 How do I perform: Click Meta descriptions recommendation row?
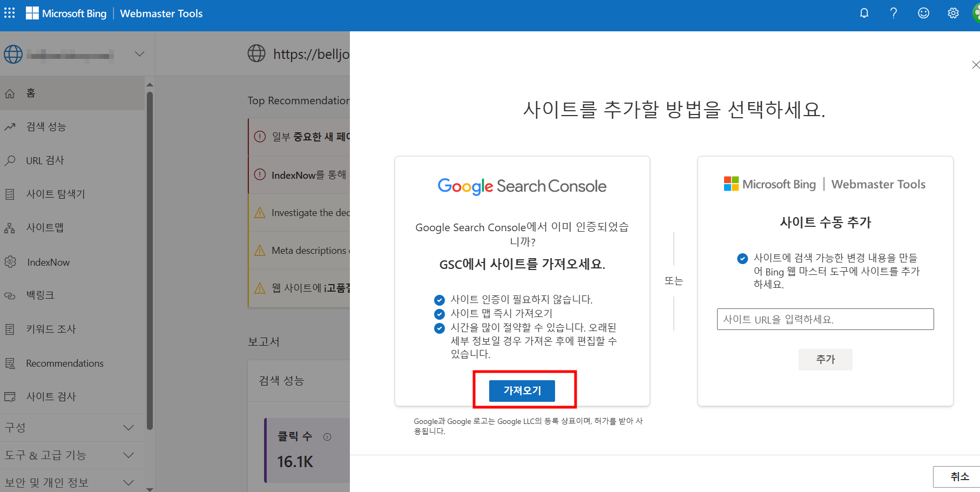pyautogui.click(x=299, y=251)
